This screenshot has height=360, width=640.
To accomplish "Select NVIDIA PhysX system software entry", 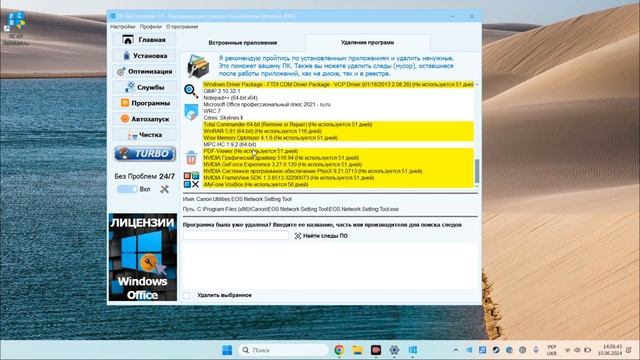I will point(338,171).
